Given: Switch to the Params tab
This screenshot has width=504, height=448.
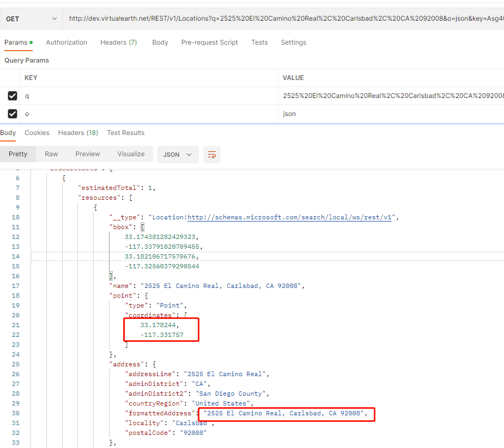Looking at the screenshot, I should [19, 42].
